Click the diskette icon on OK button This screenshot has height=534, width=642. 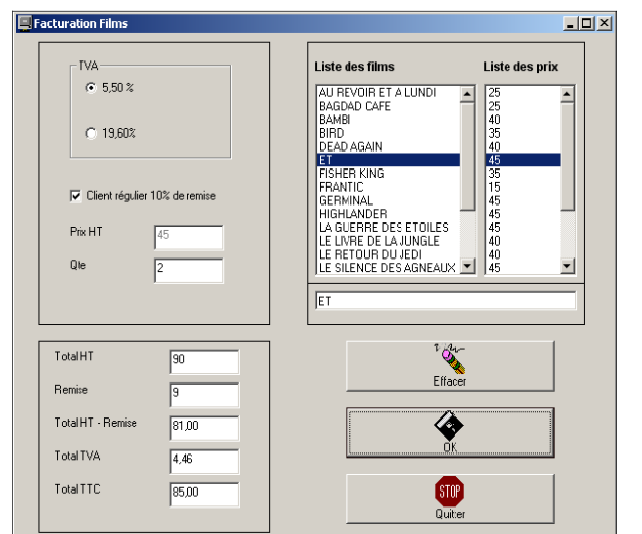pyautogui.click(x=449, y=425)
